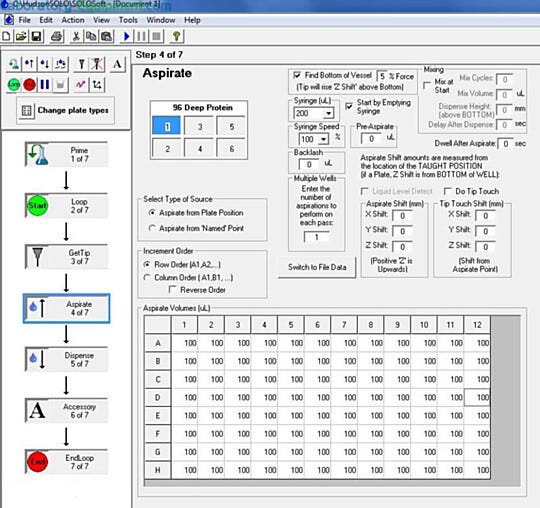This screenshot has height=508, width=540.
Task: Choose Column Order (A1,B1,...) increment
Action: coord(147,277)
